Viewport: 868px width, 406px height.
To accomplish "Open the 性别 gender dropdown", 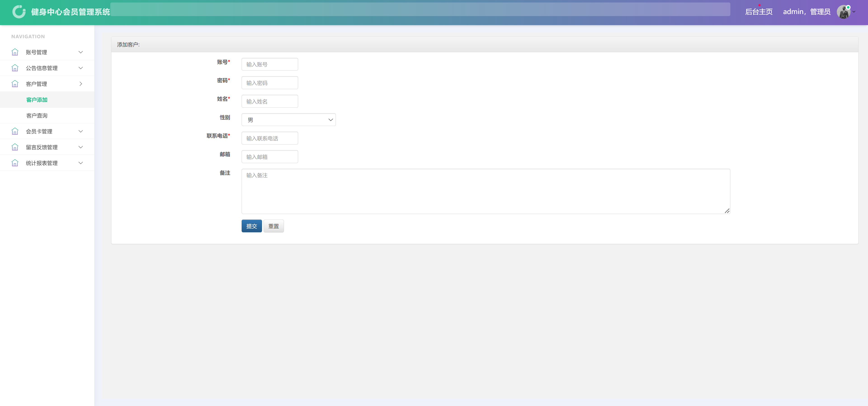I will point(288,119).
